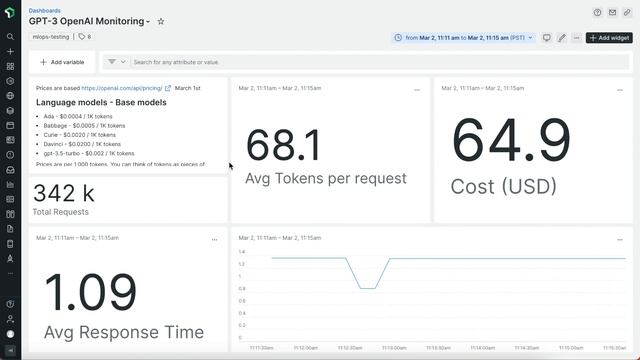Open the time range picker dropdown
The width and height of the screenshot is (640, 360).
tap(464, 38)
